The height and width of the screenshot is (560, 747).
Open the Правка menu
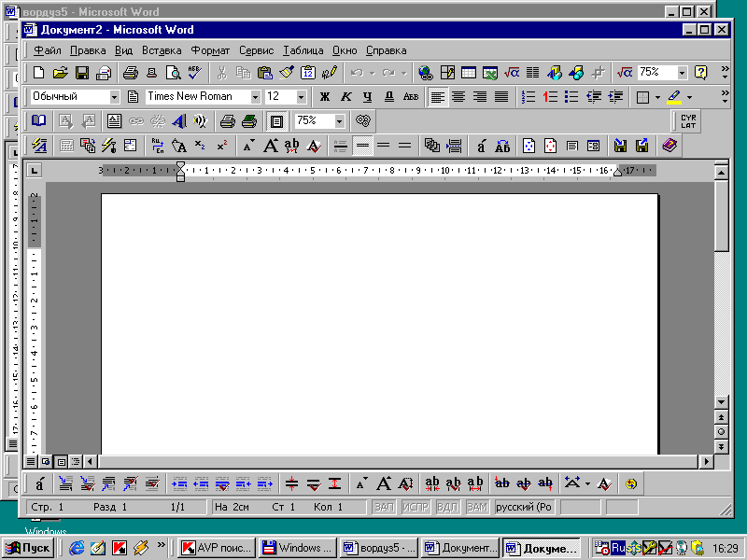(x=88, y=50)
